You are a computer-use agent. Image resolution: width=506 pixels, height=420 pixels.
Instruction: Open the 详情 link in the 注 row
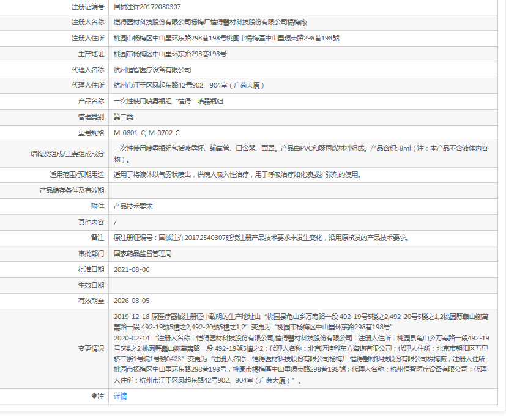click(120, 396)
